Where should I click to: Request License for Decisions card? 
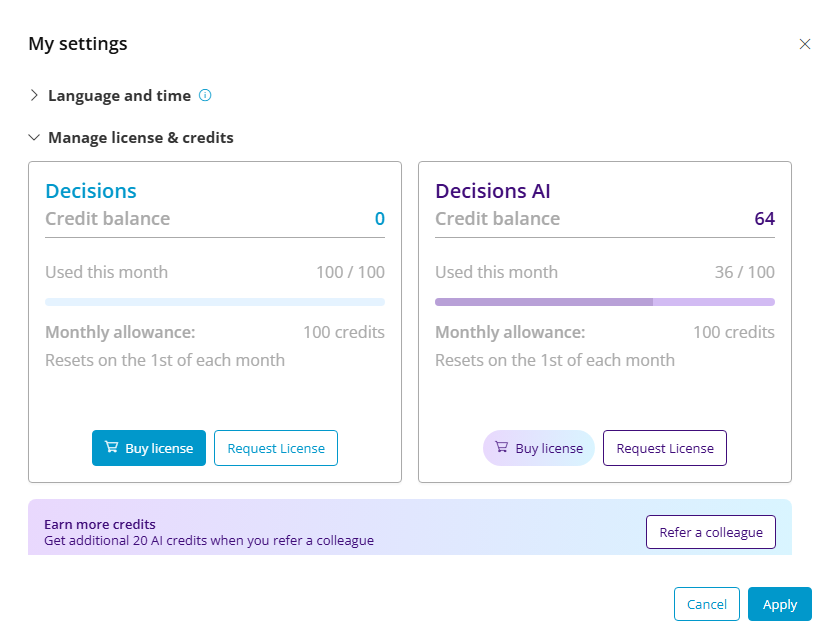276,448
